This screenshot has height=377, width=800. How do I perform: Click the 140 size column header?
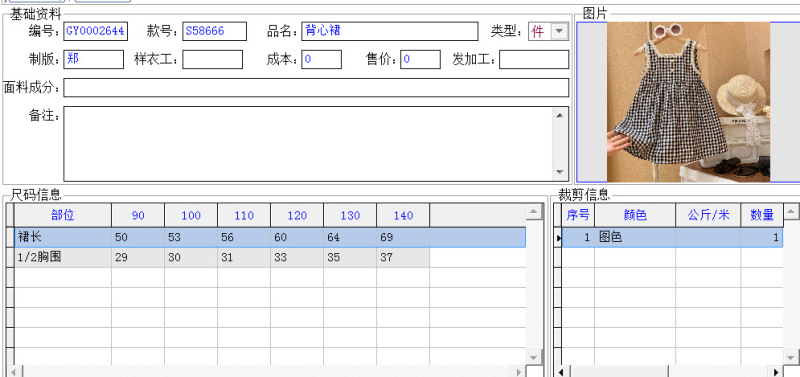[x=403, y=215]
